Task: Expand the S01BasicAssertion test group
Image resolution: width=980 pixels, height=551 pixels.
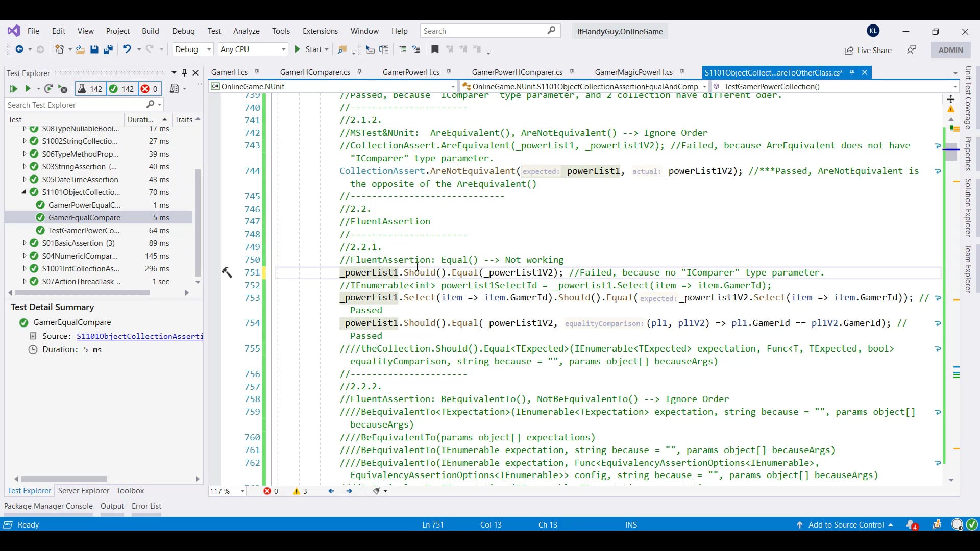Action: [24, 243]
